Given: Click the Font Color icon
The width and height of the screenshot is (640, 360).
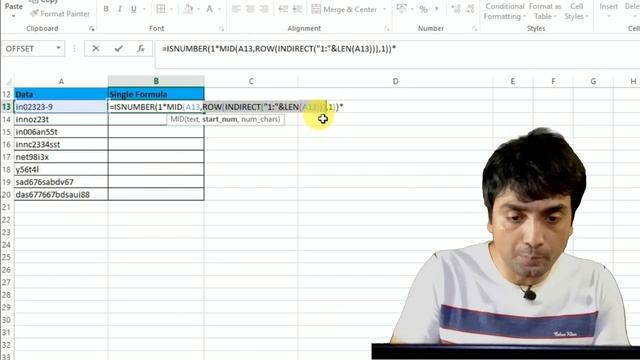Looking at the screenshot, I should (209, 9).
